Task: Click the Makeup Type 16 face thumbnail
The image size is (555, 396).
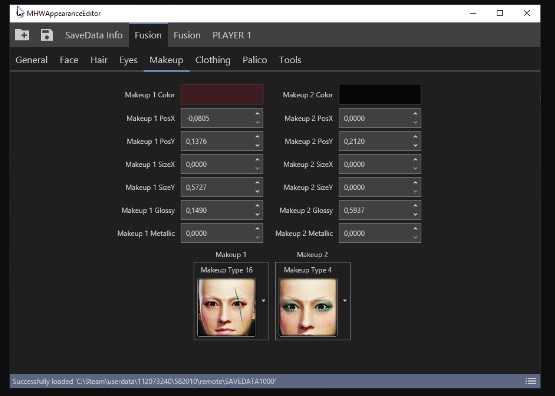Action: (x=227, y=307)
